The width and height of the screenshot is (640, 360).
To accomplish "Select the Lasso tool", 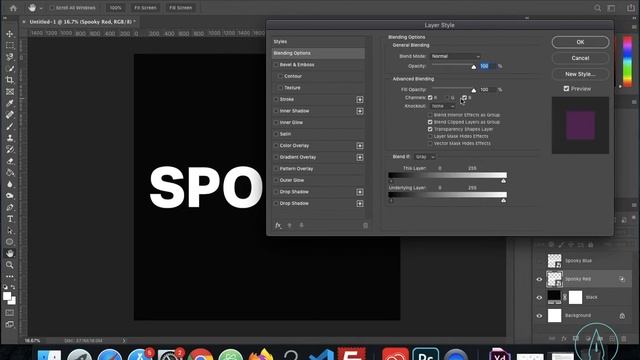I will (x=10, y=57).
